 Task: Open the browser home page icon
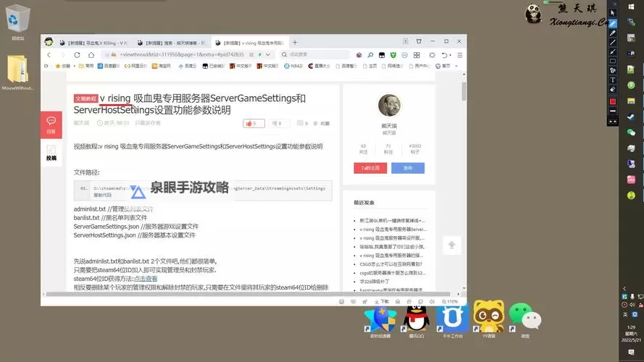(91, 54)
